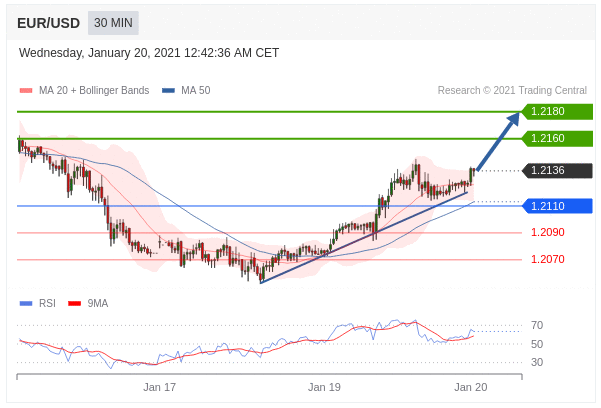Click the 1.2136 current price tag
This screenshot has height=408, width=601.
557,170
